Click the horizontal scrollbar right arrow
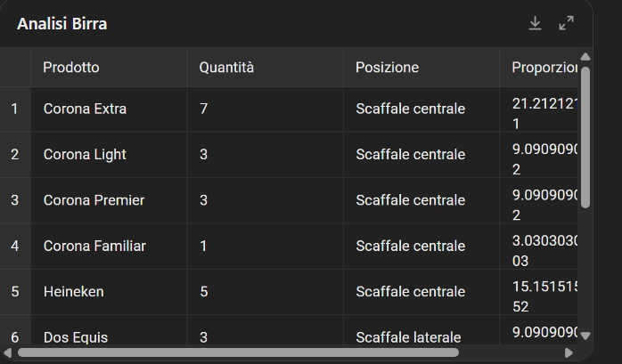 [x=569, y=352]
